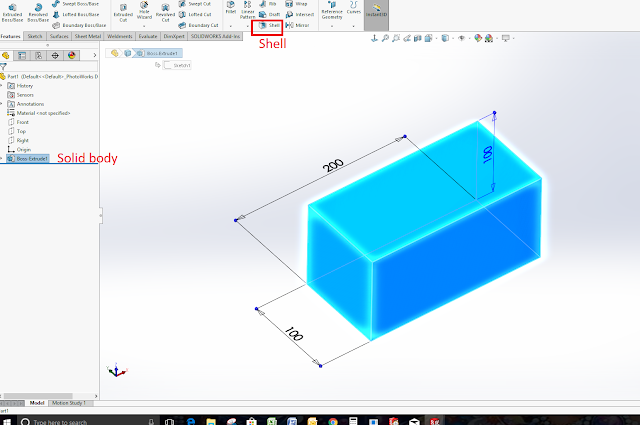Click the Zoom to Fit icon

(x=385, y=38)
